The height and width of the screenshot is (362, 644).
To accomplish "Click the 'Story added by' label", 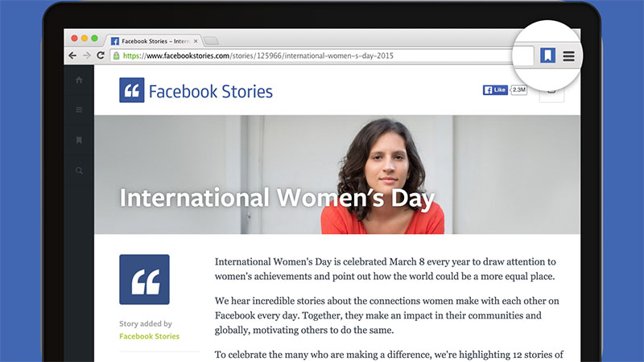I will [x=146, y=323].
